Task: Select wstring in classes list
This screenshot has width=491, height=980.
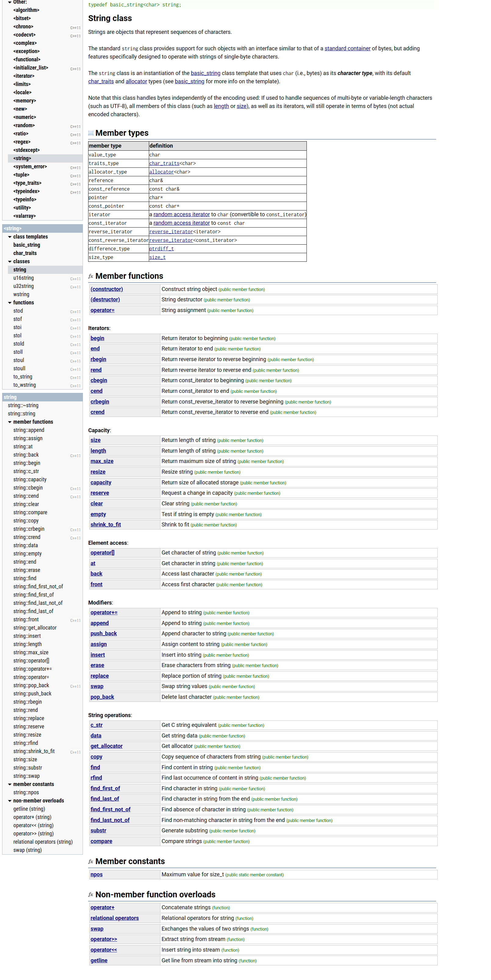Action: 21,294
